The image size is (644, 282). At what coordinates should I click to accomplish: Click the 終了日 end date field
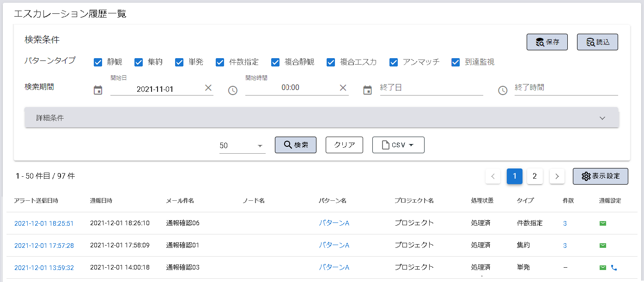click(x=431, y=88)
